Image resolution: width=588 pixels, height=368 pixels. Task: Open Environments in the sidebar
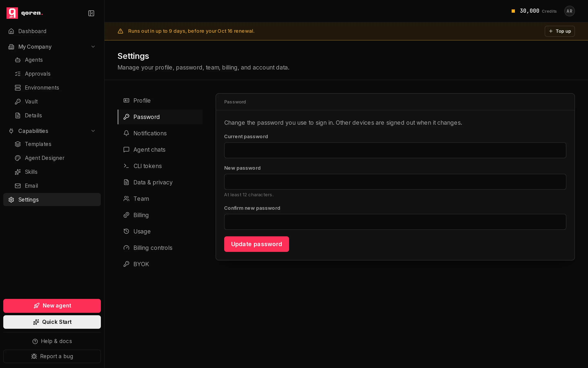[55, 88]
